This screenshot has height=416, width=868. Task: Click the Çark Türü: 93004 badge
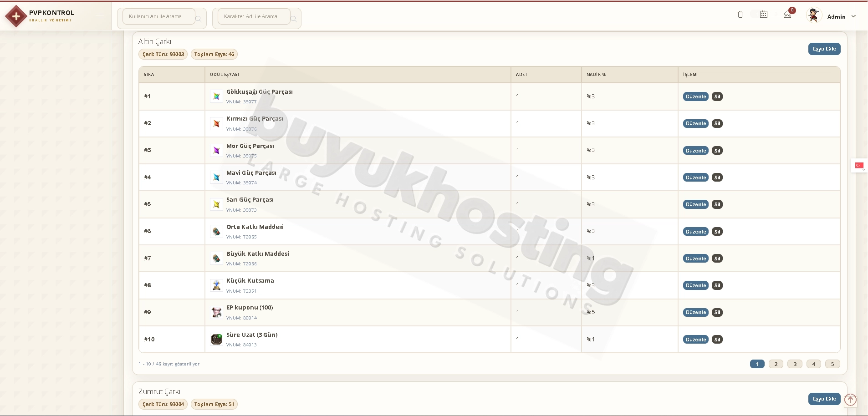[163, 404]
